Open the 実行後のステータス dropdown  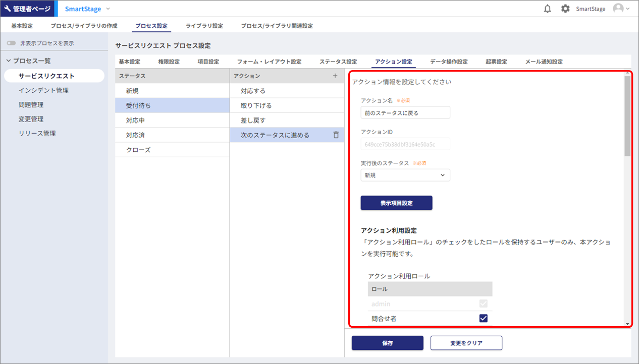(x=405, y=175)
